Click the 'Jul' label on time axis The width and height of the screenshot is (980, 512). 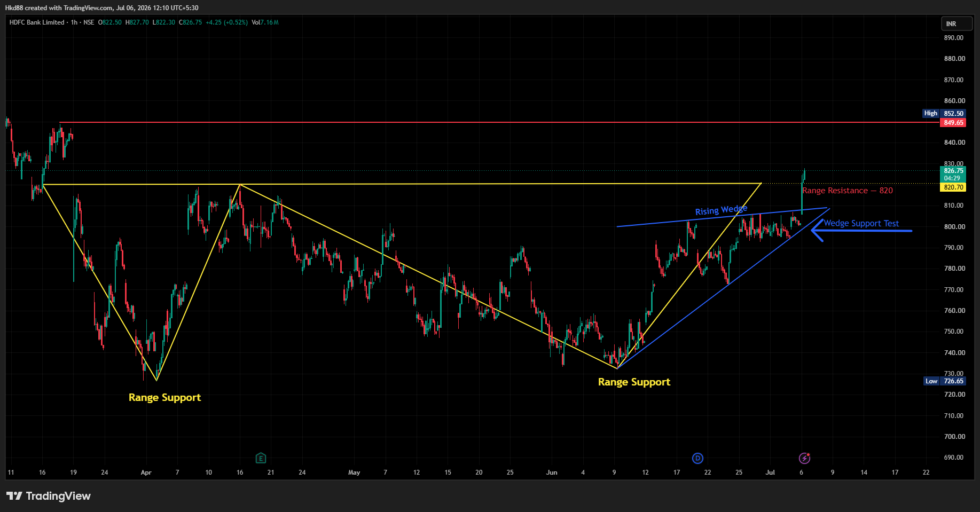770,472
